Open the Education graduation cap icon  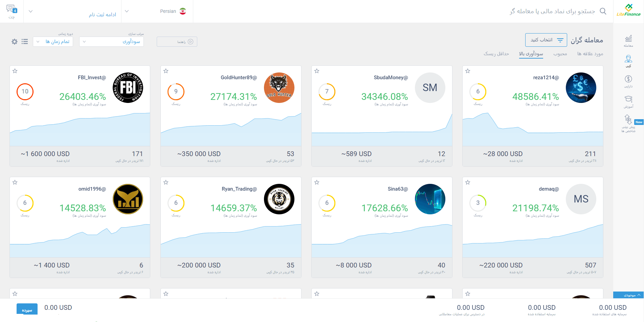click(628, 101)
